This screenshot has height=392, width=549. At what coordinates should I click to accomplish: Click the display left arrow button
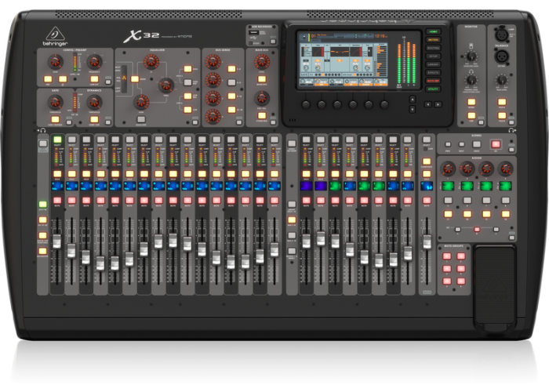coord(428,104)
